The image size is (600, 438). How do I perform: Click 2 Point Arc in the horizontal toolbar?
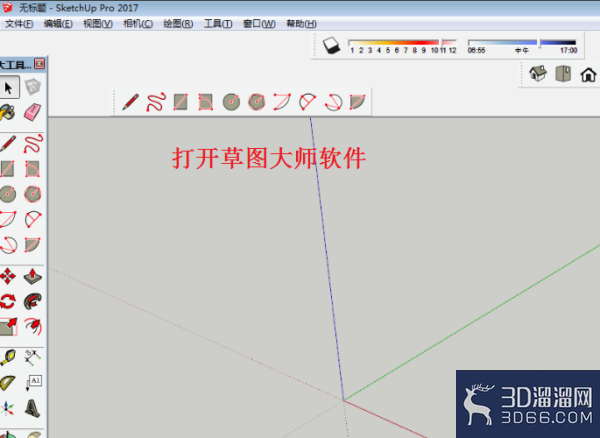pyautogui.click(x=307, y=102)
